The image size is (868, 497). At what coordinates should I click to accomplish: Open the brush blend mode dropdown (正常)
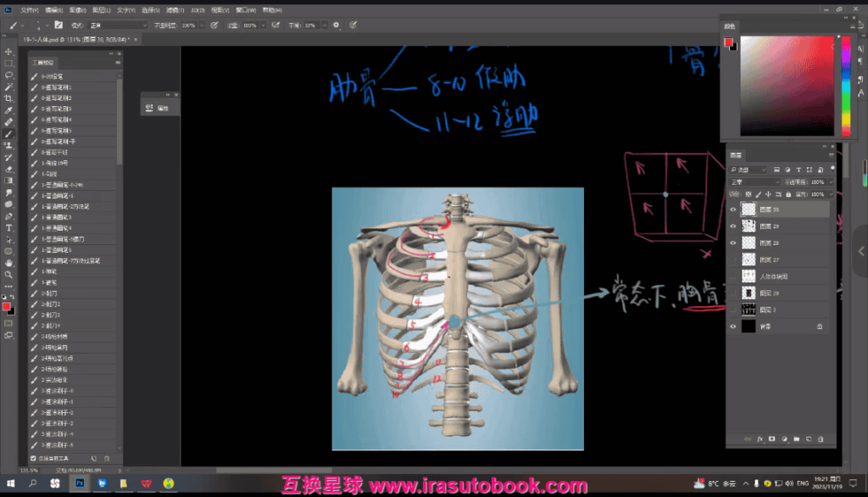pyautogui.click(x=119, y=25)
